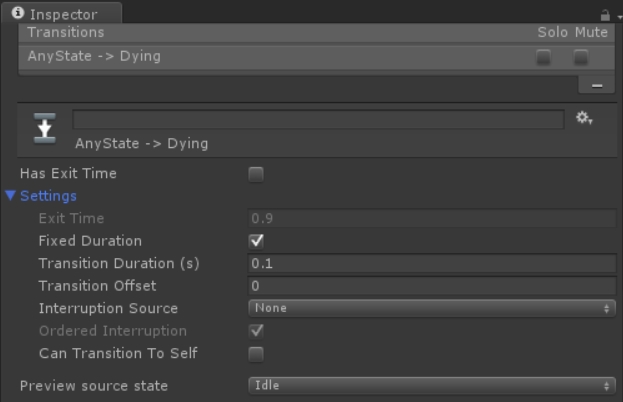Click the Transition Duration (s) label

pyautogui.click(x=119, y=263)
